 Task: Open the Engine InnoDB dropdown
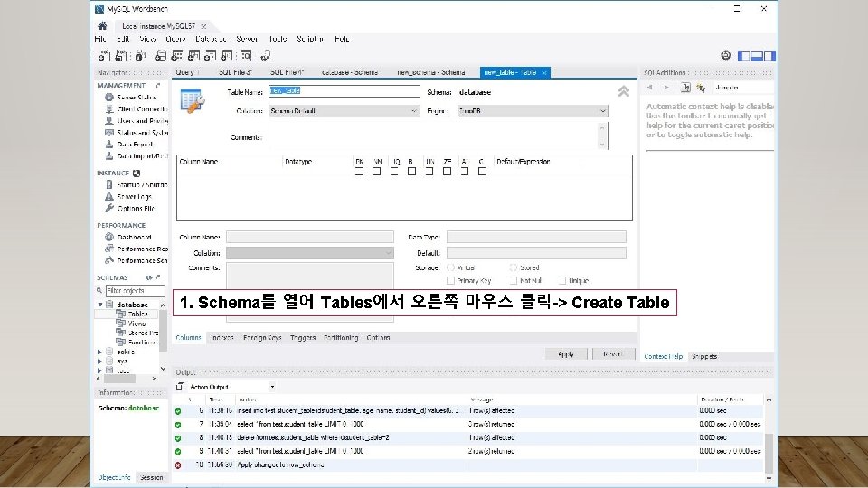[x=533, y=111]
